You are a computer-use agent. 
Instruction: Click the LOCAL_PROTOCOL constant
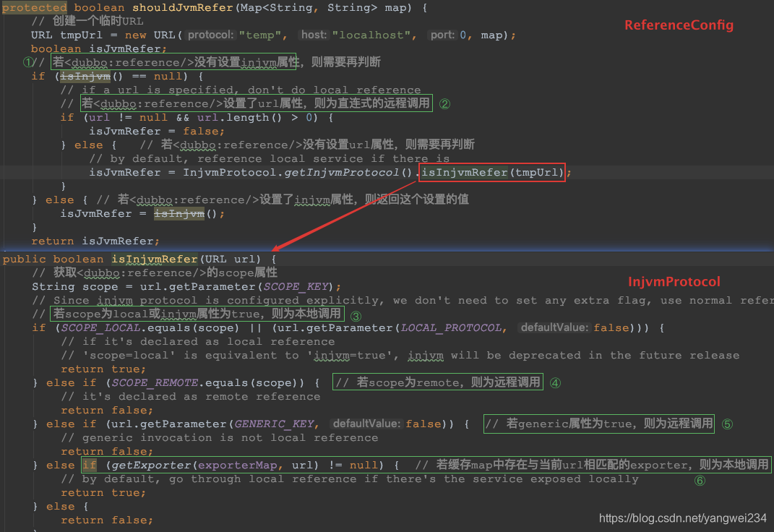pos(451,327)
